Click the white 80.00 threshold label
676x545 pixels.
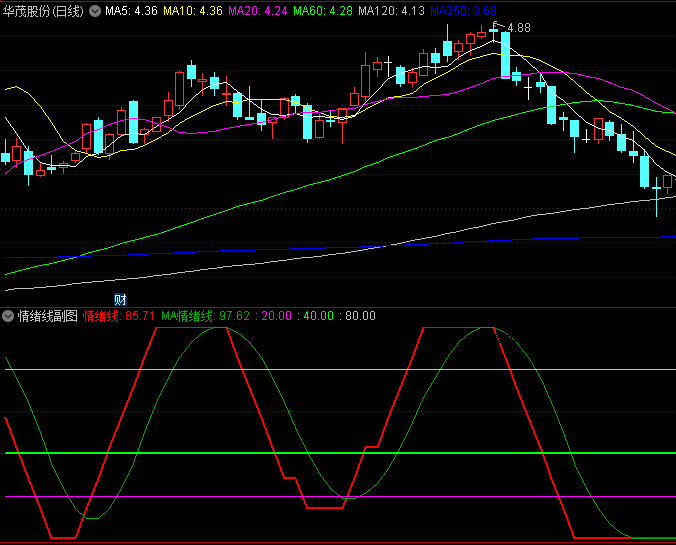pos(360,316)
